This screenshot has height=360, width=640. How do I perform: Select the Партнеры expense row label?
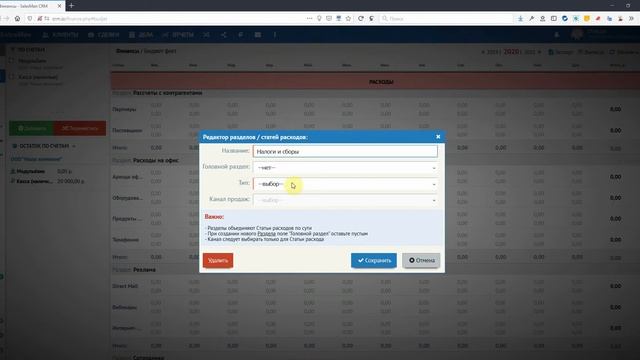[x=124, y=109]
